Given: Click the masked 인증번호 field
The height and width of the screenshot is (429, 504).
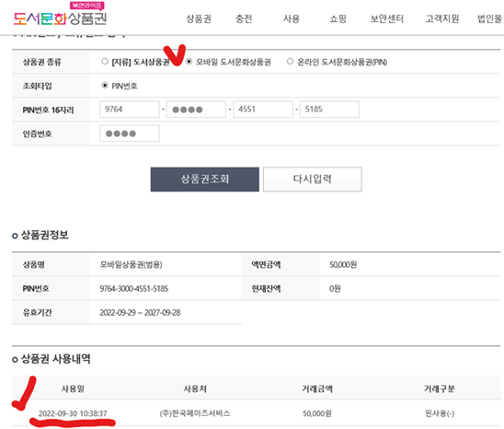Looking at the screenshot, I should (x=130, y=133).
